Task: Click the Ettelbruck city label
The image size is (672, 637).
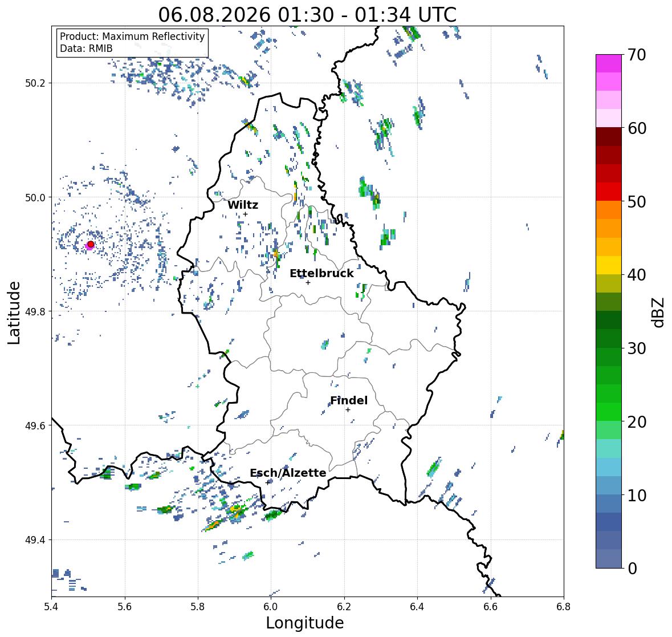Action: point(321,274)
